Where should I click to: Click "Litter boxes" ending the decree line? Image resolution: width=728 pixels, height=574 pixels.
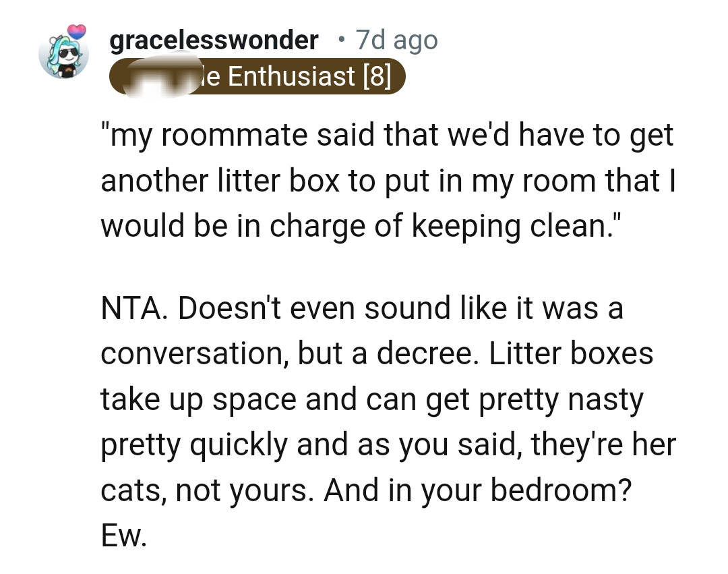(x=572, y=353)
